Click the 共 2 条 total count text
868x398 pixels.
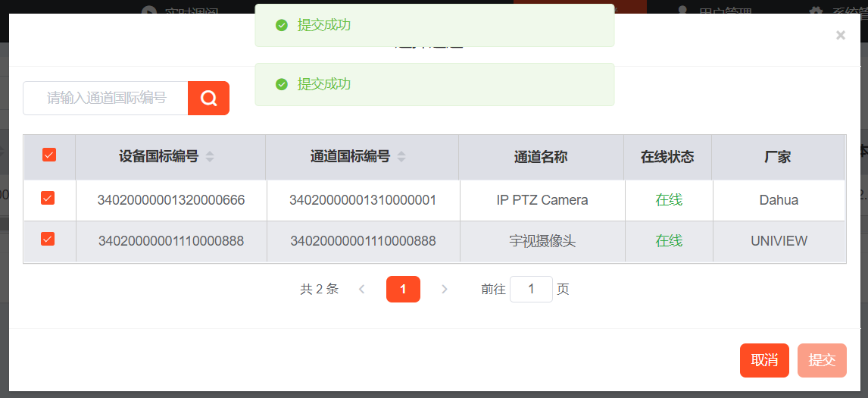click(320, 289)
